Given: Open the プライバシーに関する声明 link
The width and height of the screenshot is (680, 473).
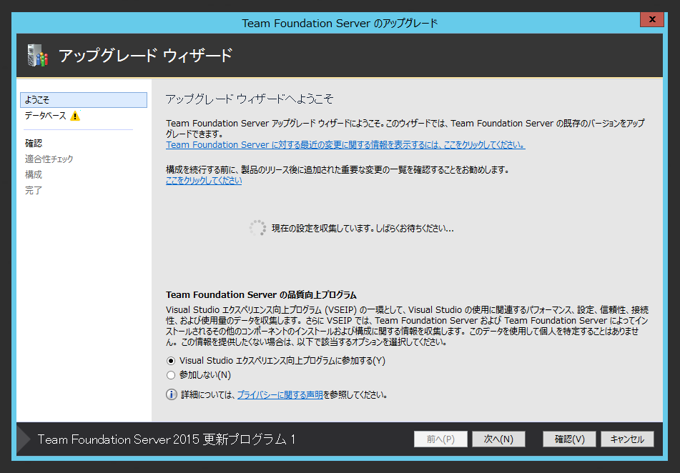Looking at the screenshot, I should pos(280,395).
